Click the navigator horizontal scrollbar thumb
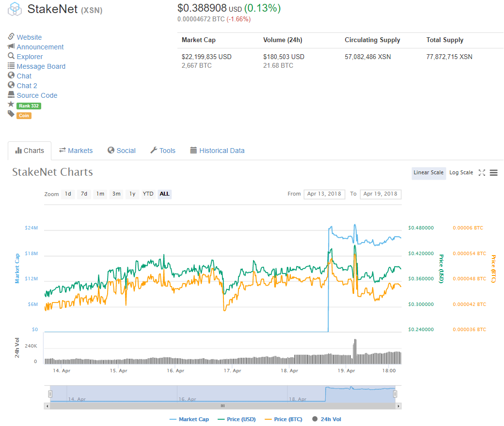 click(223, 406)
